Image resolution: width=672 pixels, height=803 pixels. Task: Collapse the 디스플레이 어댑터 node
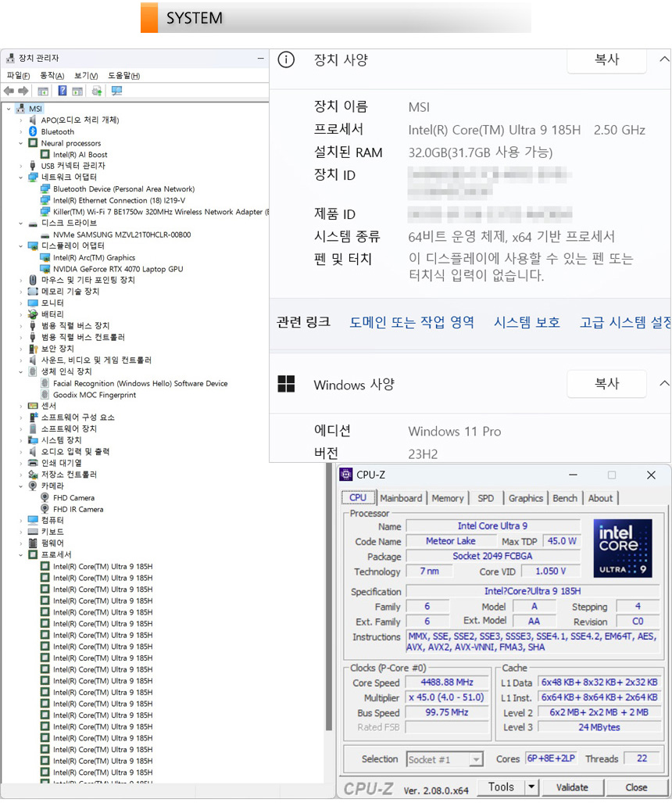point(21,246)
